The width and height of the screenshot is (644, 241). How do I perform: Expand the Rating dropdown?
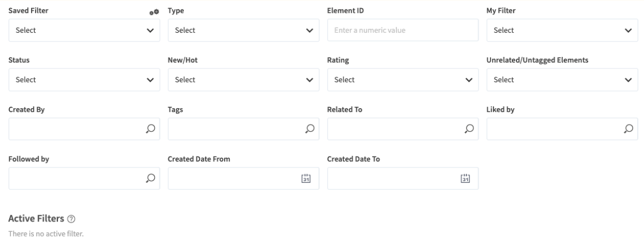(402, 80)
